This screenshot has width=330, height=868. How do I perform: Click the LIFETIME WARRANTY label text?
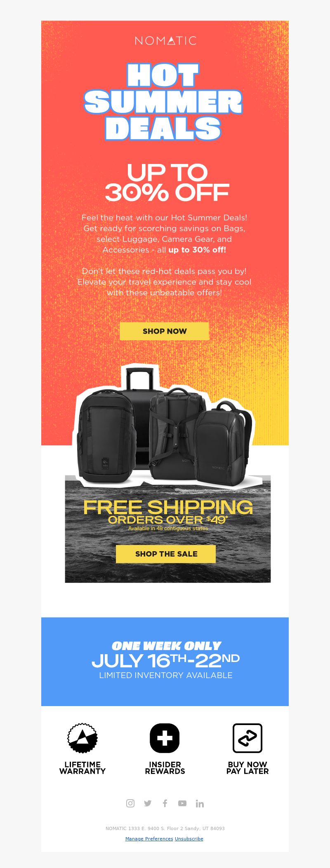[82, 768]
